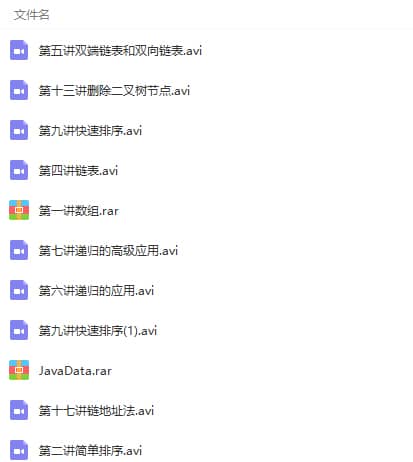
Task: Click video icon of 第九讲快速排序(1).avi
Action: point(19,330)
